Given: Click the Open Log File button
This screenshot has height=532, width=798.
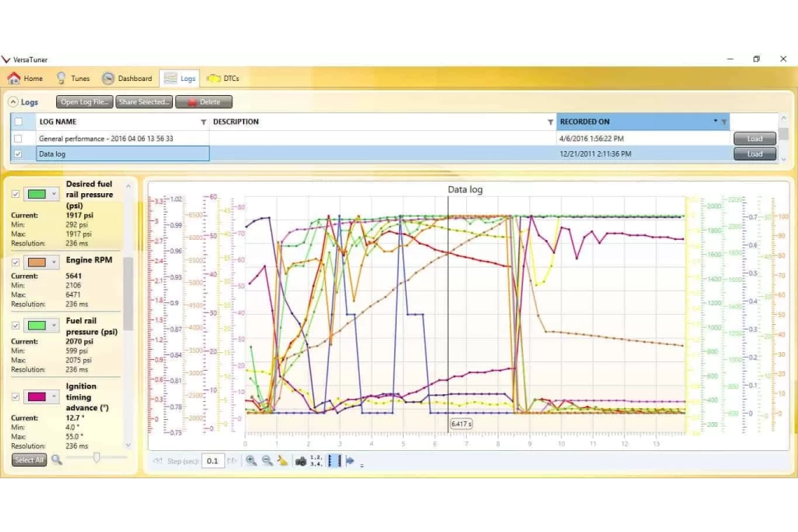Looking at the screenshot, I should [x=85, y=102].
